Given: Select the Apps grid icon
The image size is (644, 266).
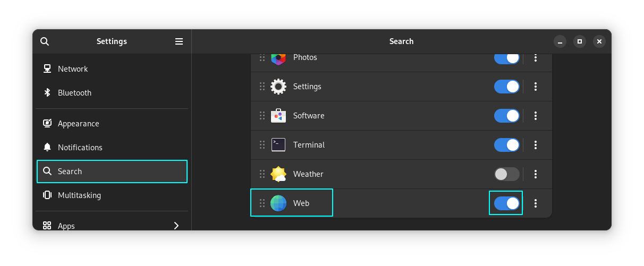Looking at the screenshot, I should click(x=47, y=226).
